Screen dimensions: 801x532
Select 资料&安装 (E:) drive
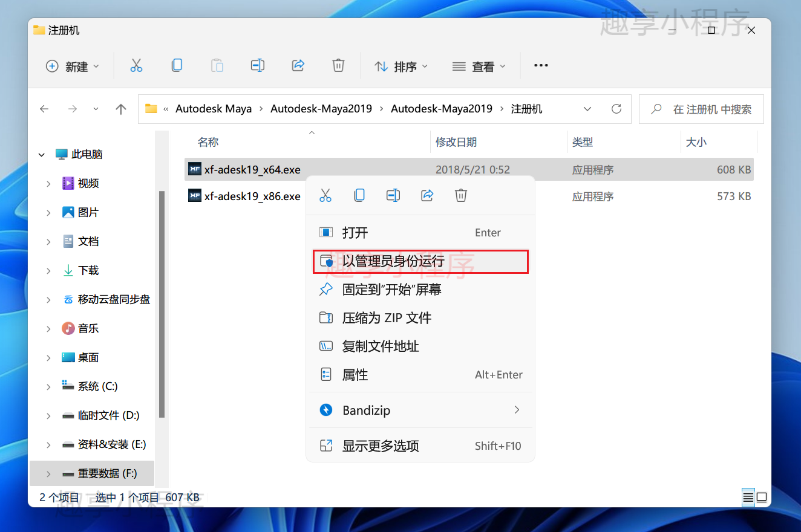(112, 444)
